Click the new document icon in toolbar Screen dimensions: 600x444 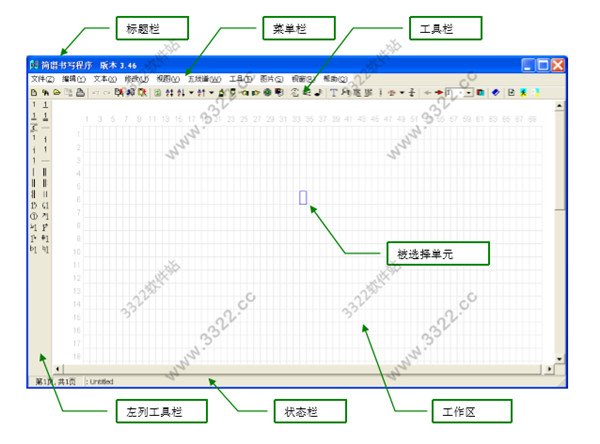tap(34, 92)
